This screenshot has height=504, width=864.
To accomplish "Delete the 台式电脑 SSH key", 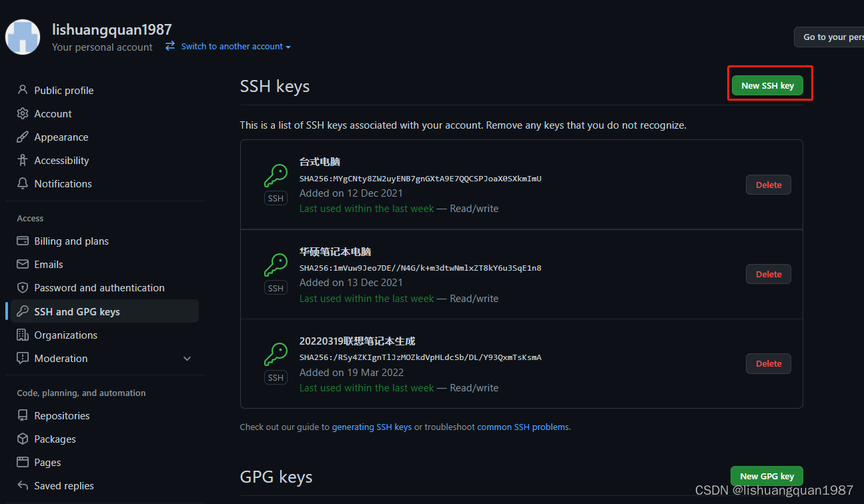I will [x=768, y=185].
